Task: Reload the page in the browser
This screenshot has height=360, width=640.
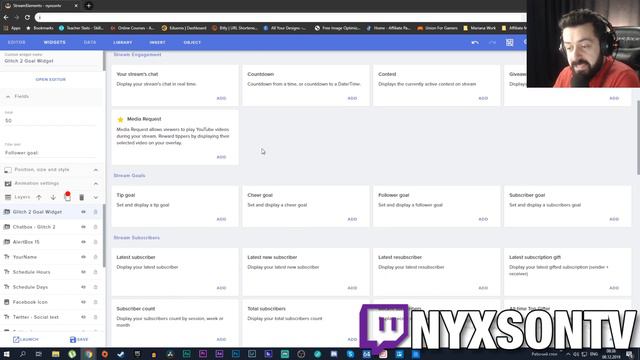Action: pos(27,18)
